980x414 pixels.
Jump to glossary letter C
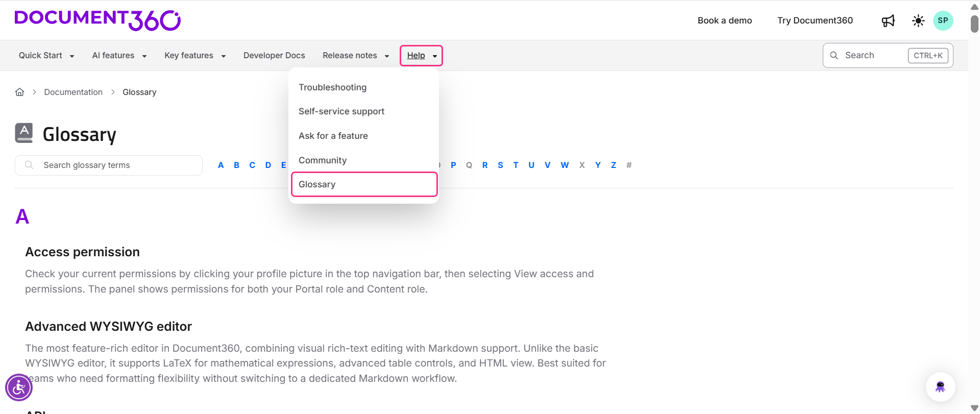(x=252, y=165)
